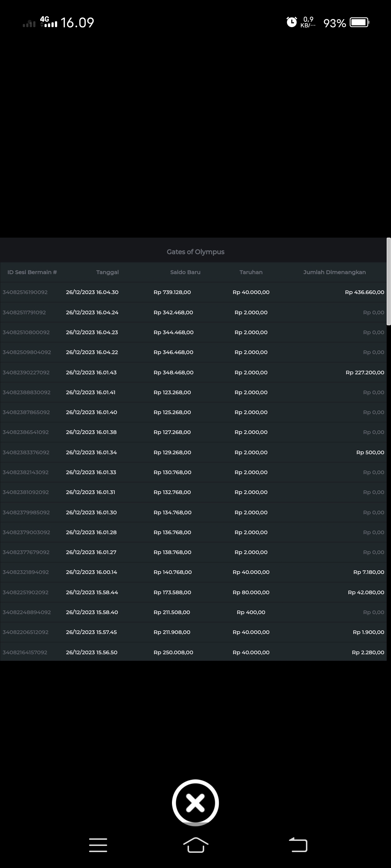Viewport: 391px width, 868px height.
Task: Click the history table scrollbar
Action: click(388, 282)
